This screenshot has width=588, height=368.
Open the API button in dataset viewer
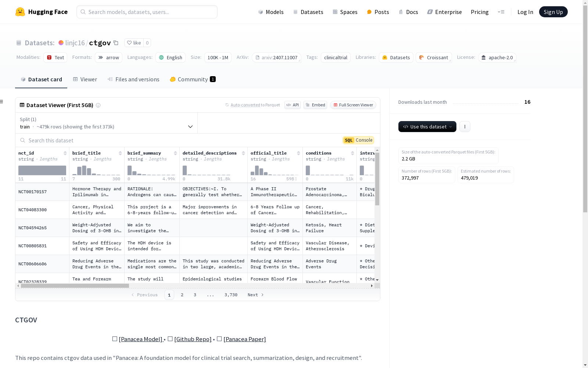pyautogui.click(x=293, y=105)
